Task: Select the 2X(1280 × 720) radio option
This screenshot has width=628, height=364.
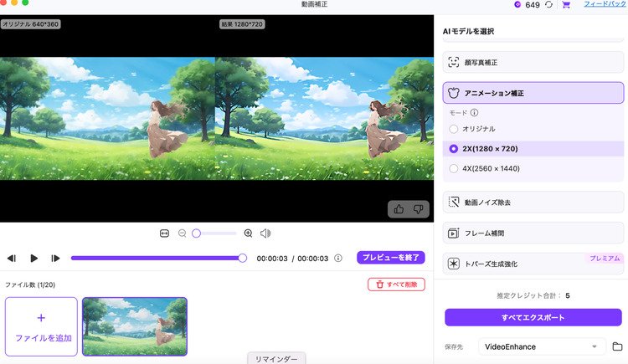Action: 454,148
